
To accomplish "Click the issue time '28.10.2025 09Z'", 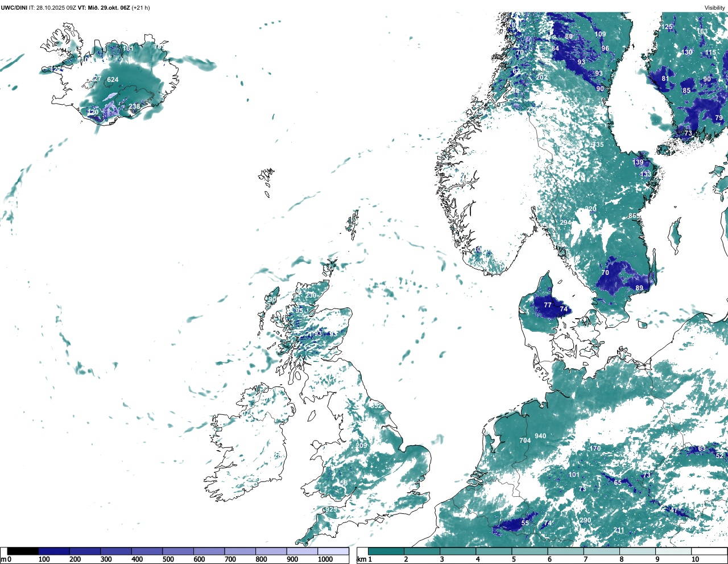I will pos(56,8).
